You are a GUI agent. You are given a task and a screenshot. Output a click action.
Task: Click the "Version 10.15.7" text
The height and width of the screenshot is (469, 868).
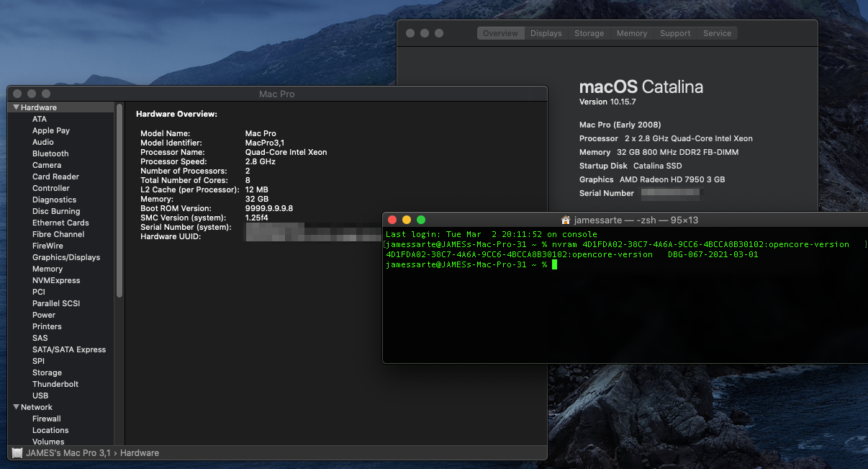coord(607,102)
